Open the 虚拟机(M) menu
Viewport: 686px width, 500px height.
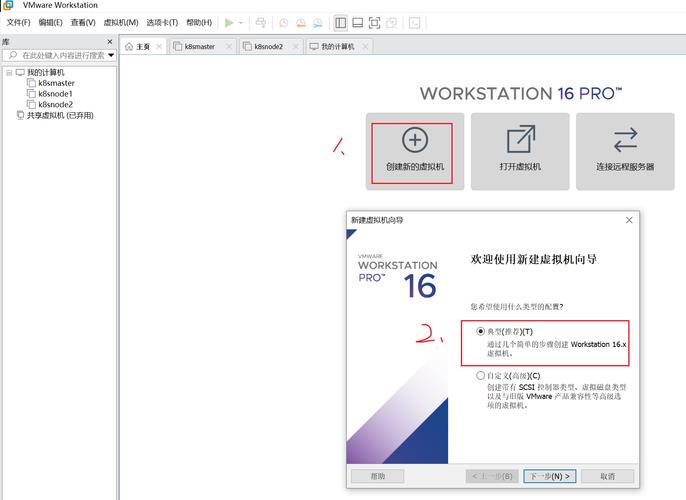point(121,22)
